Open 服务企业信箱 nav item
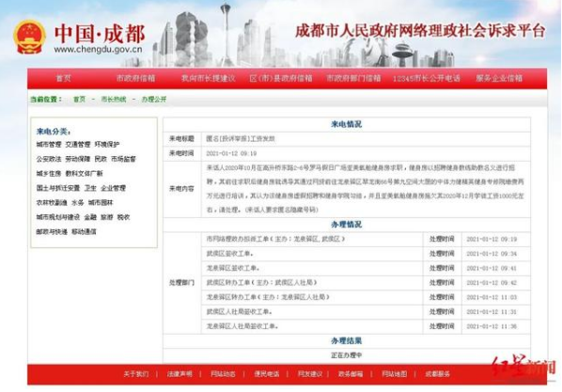Image resolution: width=562 pixels, height=392 pixels. [499, 78]
